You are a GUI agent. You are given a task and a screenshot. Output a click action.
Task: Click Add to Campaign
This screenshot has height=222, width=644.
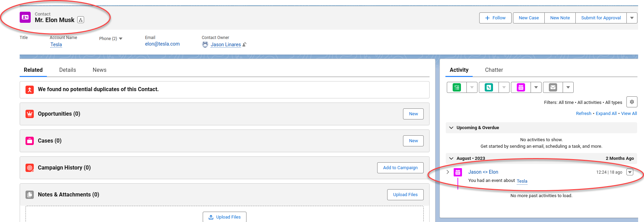pyautogui.click(x=400, y=168)
